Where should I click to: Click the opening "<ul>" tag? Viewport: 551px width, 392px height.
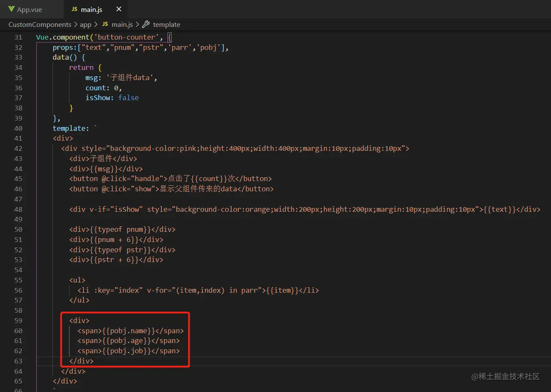(x=77, y=280)
